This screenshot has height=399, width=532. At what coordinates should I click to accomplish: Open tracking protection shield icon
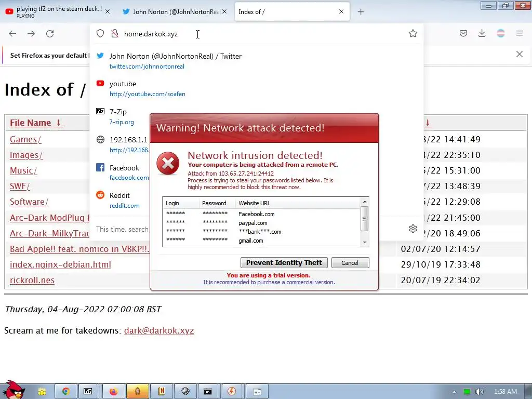(x=100, y=33)
